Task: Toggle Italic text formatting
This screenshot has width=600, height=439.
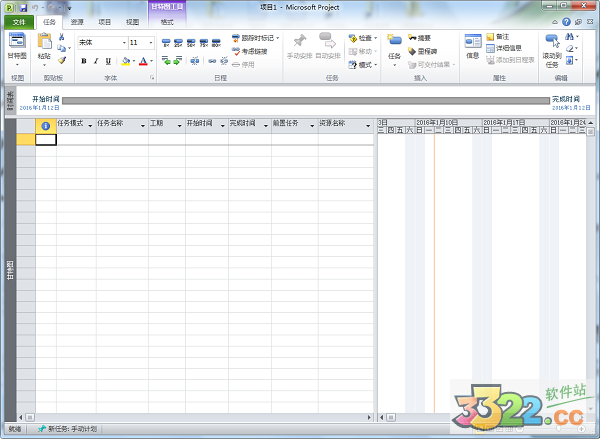Action: (x=97, y=61)
